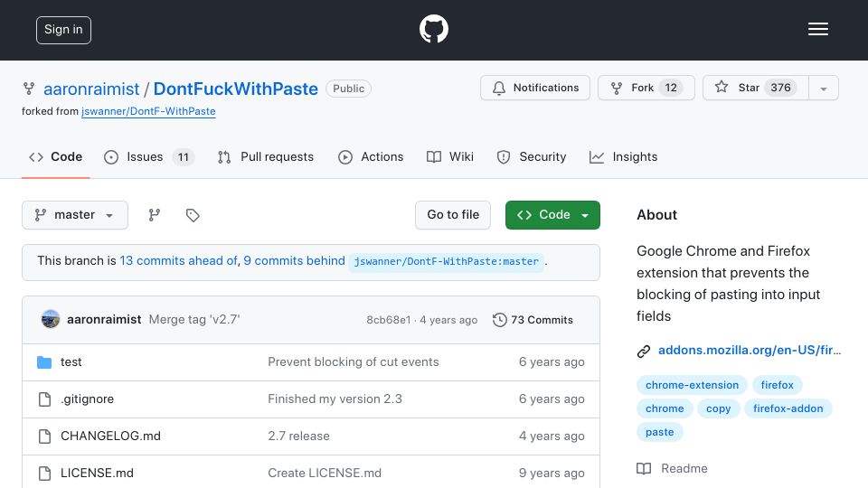Screen dimensions: 868x488
Task: Click the .gitignore file icon
Action: [44, 399]
